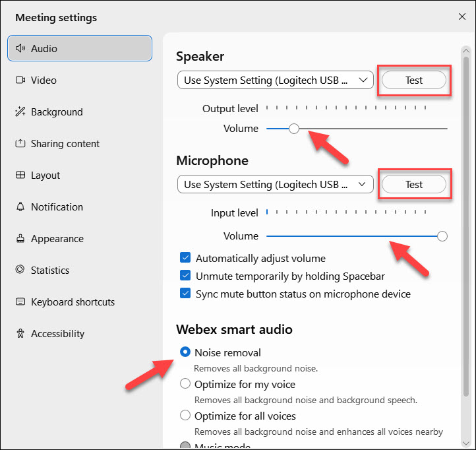The image size is (476, 450).
Task: Test the speaker output
Action: 414,80
